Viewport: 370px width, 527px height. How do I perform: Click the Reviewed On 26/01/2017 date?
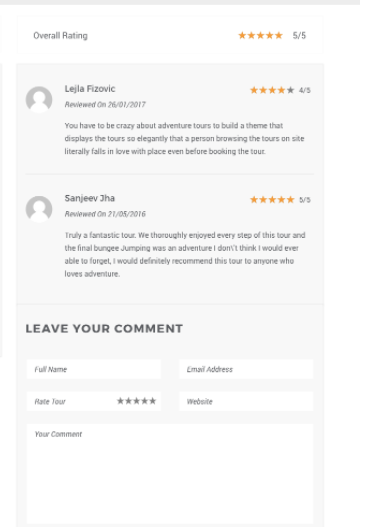(105, 105)
